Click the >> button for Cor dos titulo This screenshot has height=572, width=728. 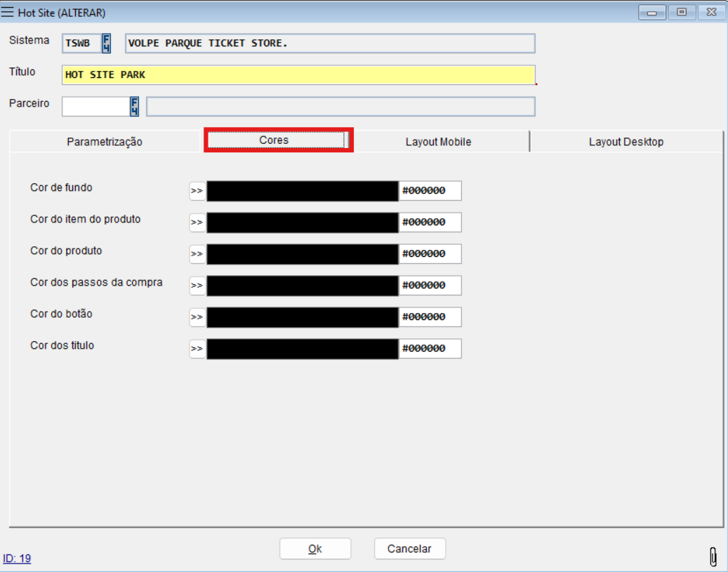tap(197, 349)
